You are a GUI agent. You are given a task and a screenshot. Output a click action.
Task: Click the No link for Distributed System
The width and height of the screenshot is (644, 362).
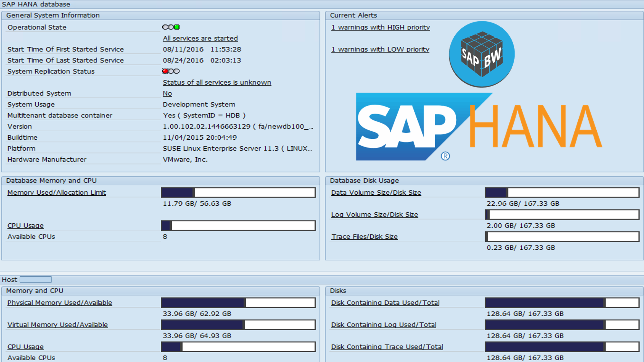(167, 93)
